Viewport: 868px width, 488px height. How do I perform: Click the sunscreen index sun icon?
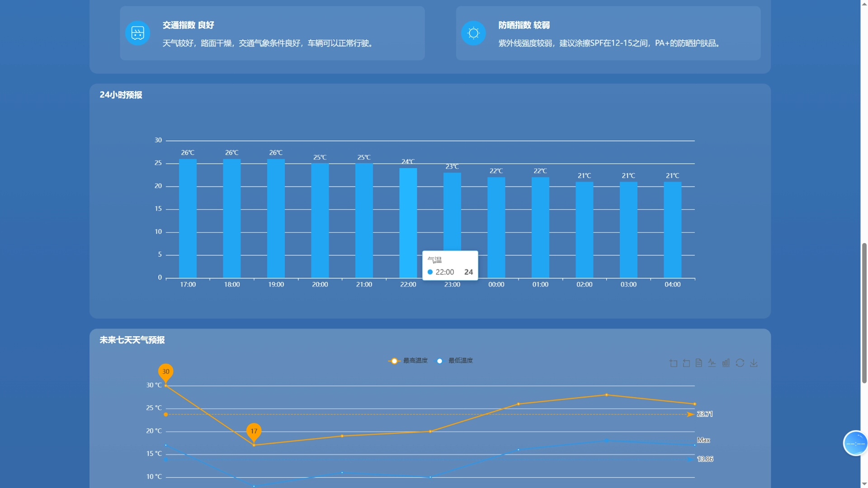(473, 33)
